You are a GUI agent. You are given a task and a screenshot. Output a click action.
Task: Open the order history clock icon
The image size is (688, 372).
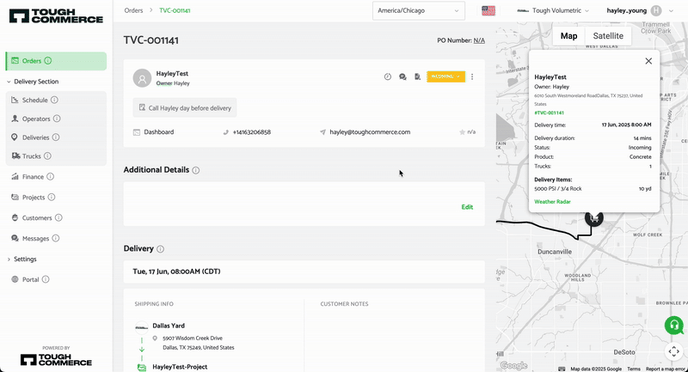click(x=387, y=77)
